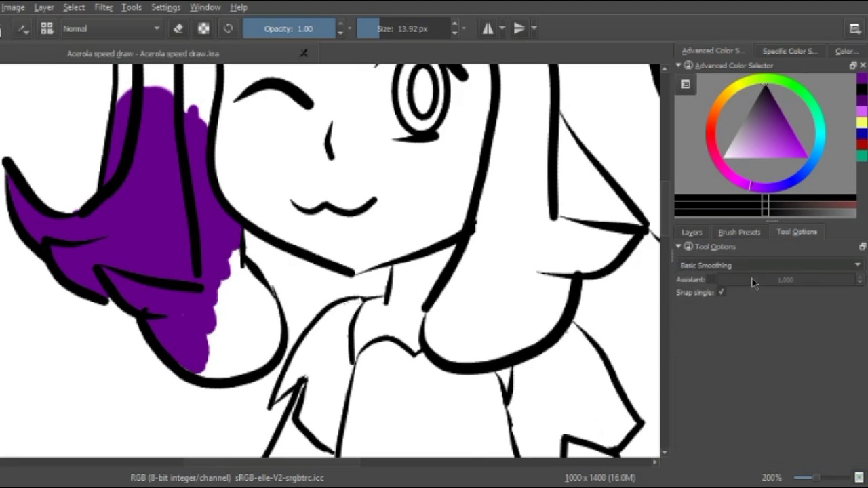
Task: Open horizontal mirror options dropdown arrow
Action: coord(502,28)
